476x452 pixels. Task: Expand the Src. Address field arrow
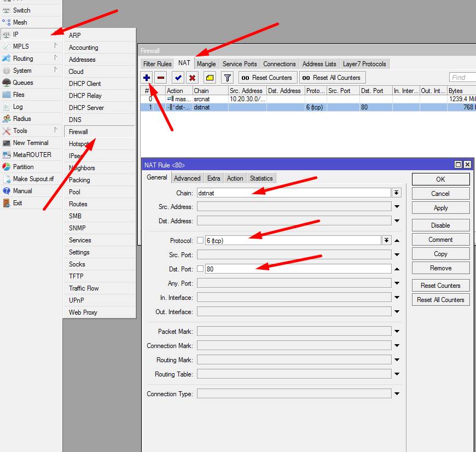tap(397, 207)
